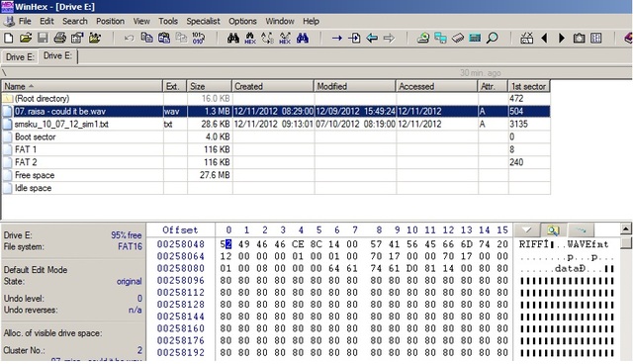The width and height of the screenshot is (633, 364).
Task: Click the New file toolbar icon
Action: click(x=9, y=38)
